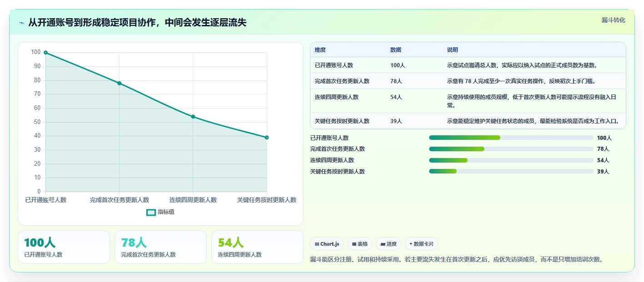644x282 pixels.
Task: Click the 关键任务按时更新人数 x-axis label on the chart
Action: tap(267, 200)
